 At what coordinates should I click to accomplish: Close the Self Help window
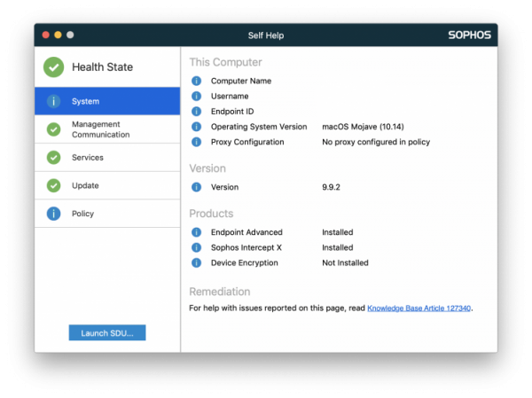click(x=46, y=35)
